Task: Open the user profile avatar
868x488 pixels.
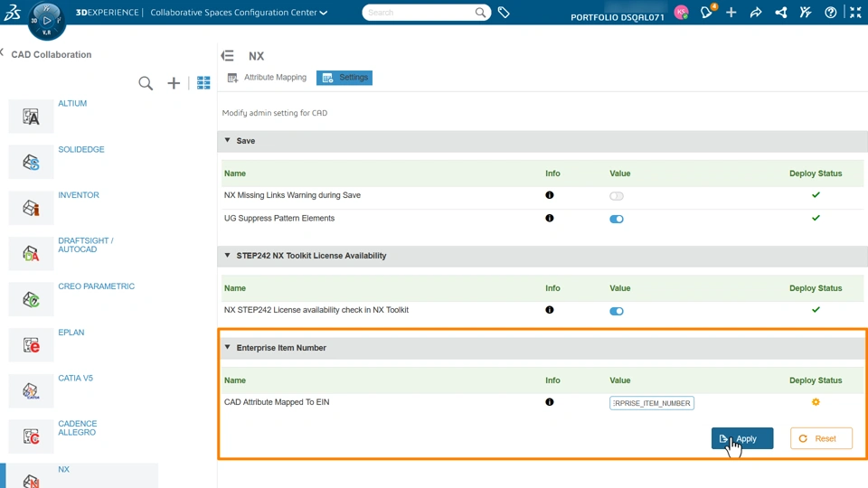Action: [x=682, y=12]
